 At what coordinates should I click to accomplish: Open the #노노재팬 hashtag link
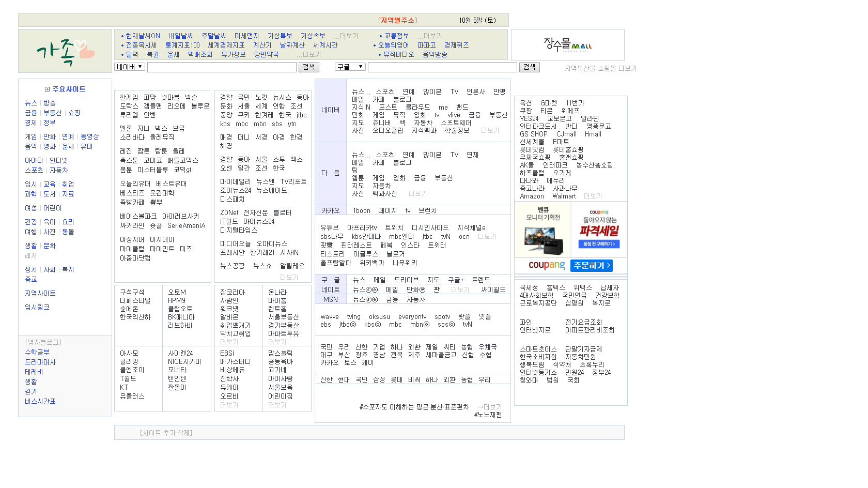[488, 415]
